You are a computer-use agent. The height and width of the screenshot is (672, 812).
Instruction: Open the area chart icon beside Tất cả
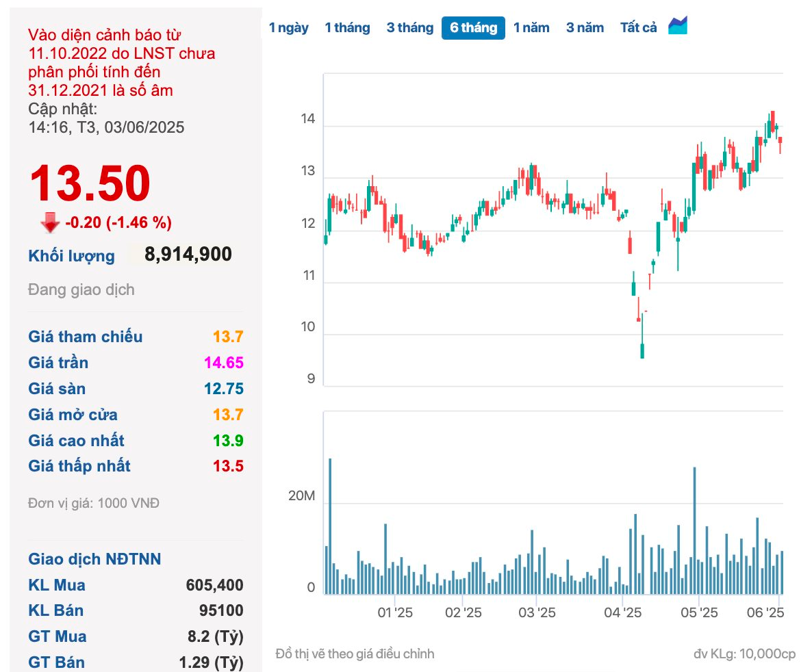click(x=677, y=26)
